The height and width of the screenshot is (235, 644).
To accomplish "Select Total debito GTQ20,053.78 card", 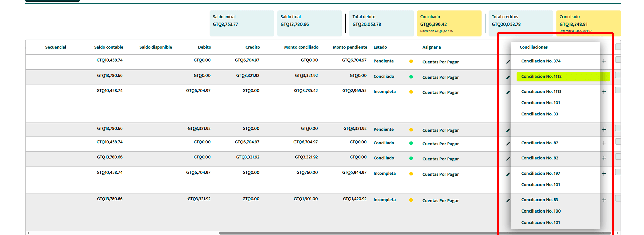I will tap(381, 23).
